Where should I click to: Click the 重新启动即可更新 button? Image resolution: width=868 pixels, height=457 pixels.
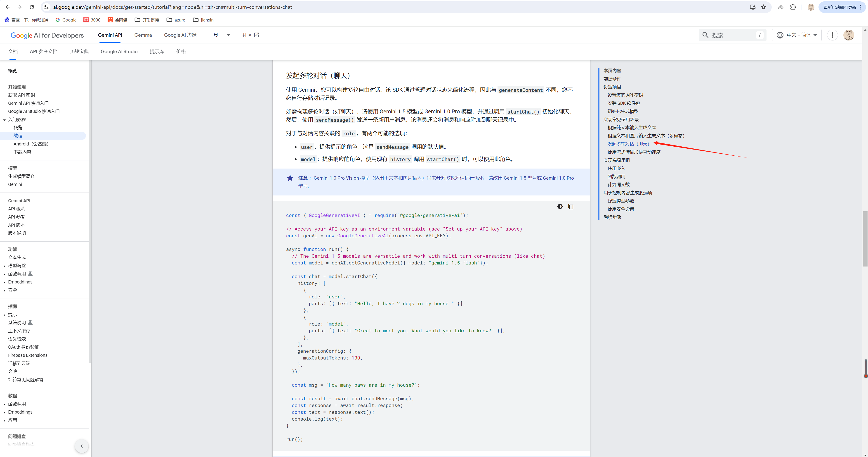[x=839, y=7]
